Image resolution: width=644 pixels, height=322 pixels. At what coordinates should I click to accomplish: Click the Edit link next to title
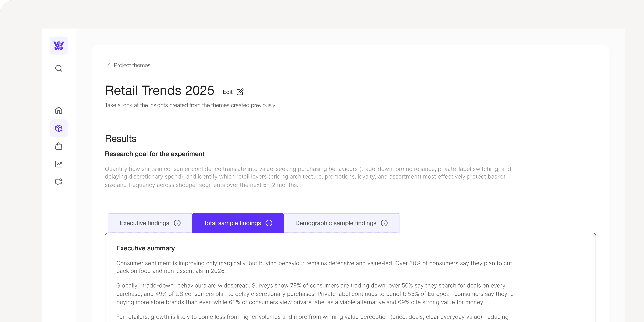[228, 92]
